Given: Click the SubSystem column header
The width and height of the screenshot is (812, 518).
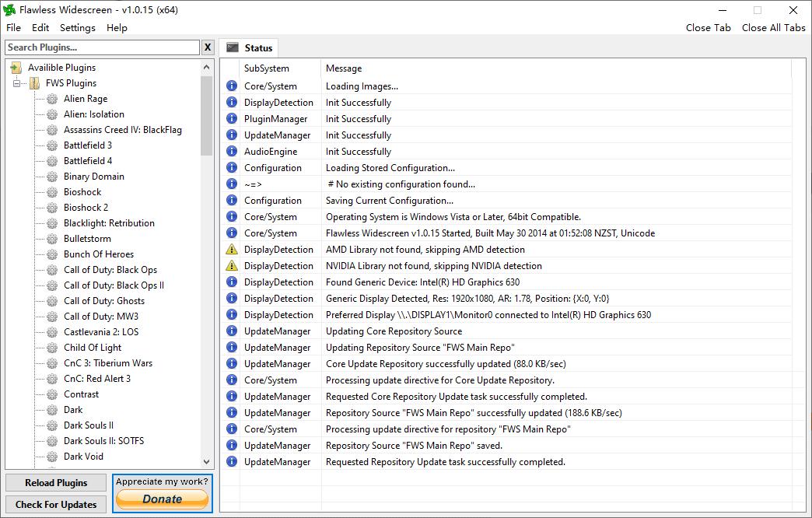Looking at the screenshot, I should pyautogui.click(x=280, y=68).
